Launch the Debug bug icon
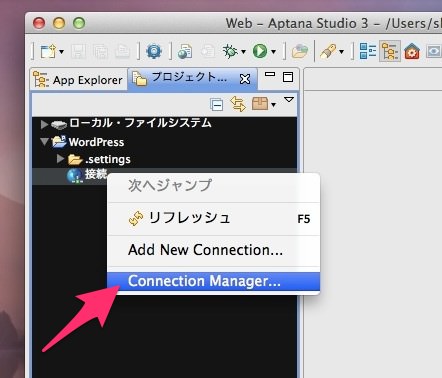 [230, 51]
